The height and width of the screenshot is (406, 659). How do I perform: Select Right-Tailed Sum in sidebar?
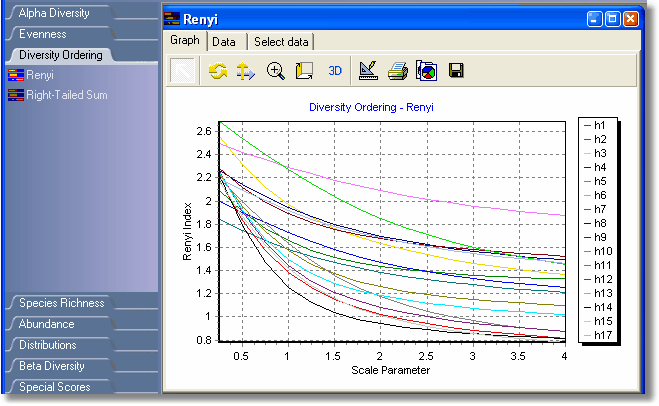[66, 95]
